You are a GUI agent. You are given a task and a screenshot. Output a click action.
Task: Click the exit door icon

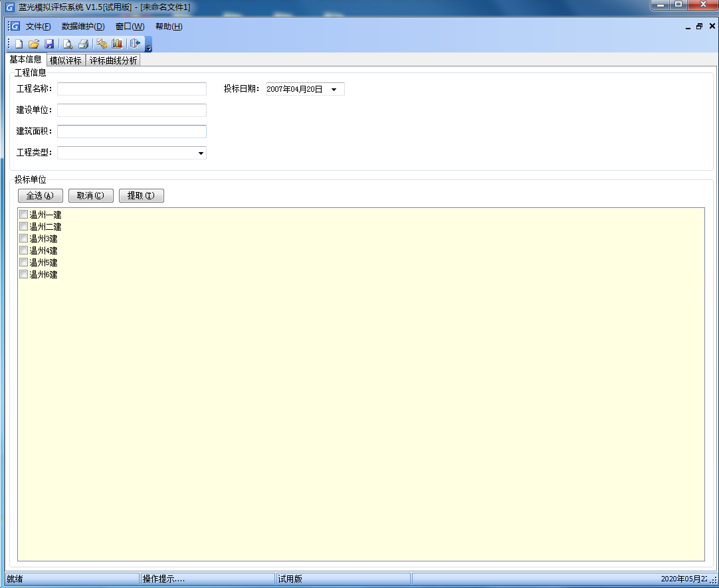pyautogui.click(x=135, y=44)
